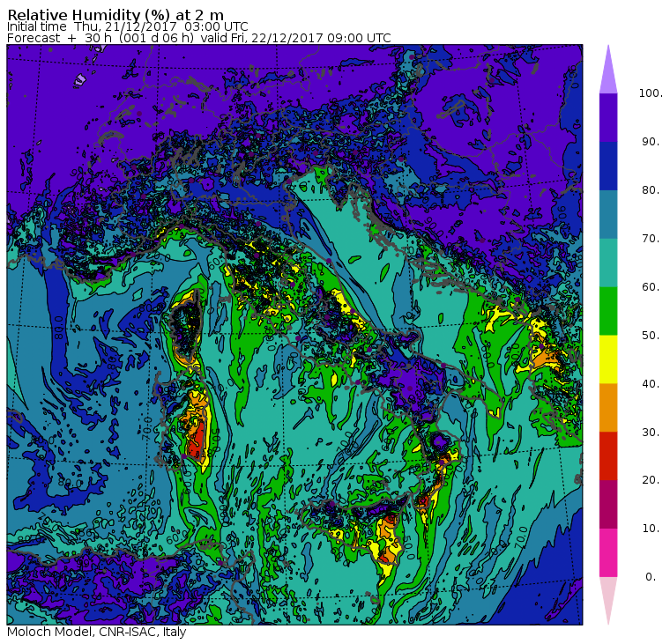Pick the magenta-purple 10–20 colorbar segment

608,504
